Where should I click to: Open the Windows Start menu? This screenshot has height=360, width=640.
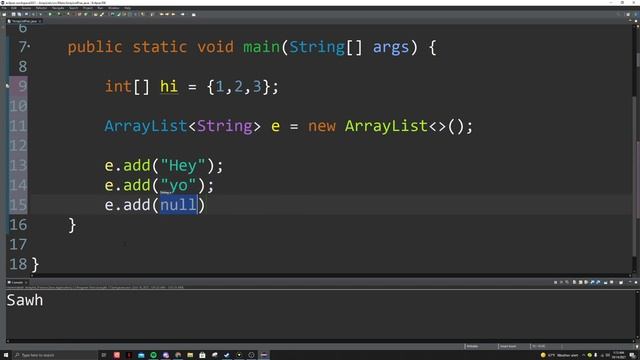[6, 355]
